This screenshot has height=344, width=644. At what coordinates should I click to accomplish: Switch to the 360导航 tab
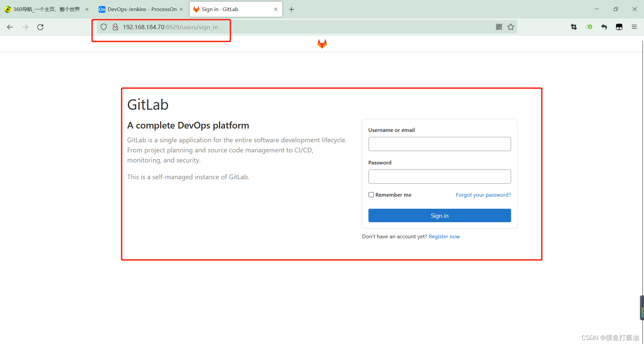[x=47, y=9]
